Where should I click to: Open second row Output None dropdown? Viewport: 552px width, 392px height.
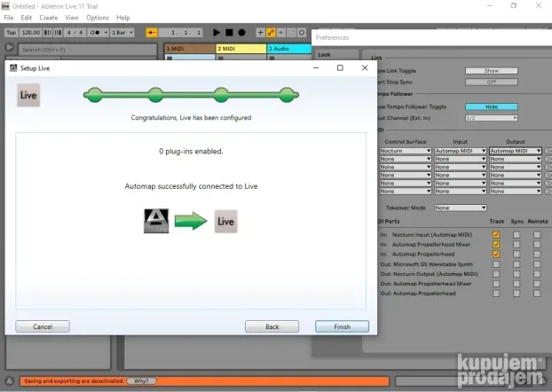516,159
